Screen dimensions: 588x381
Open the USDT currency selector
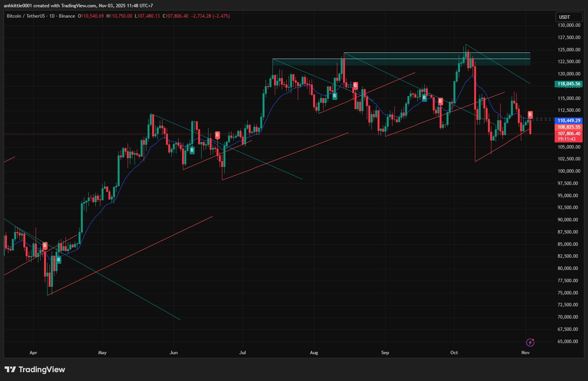[569, 17]
